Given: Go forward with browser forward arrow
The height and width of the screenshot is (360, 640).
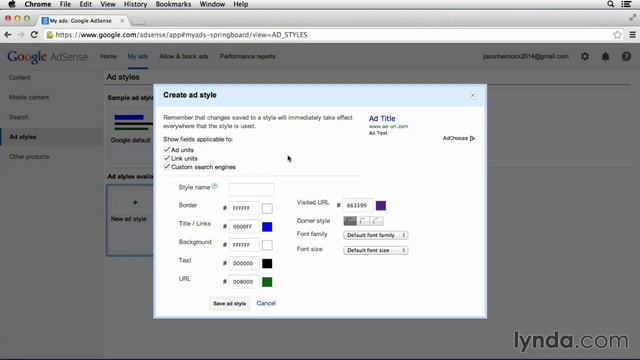Looking at the screenshot, I should click(x=21, y=35).
